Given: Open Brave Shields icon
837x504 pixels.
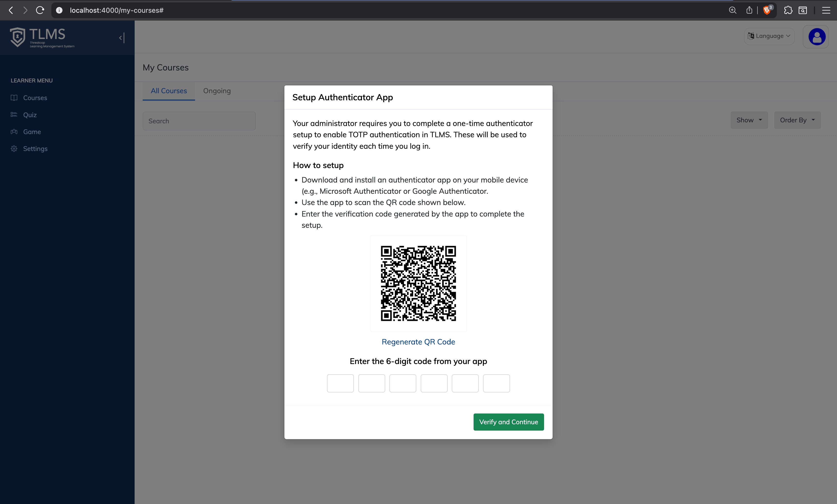Looking at the screenshot, I should click(x=767, y=10).
